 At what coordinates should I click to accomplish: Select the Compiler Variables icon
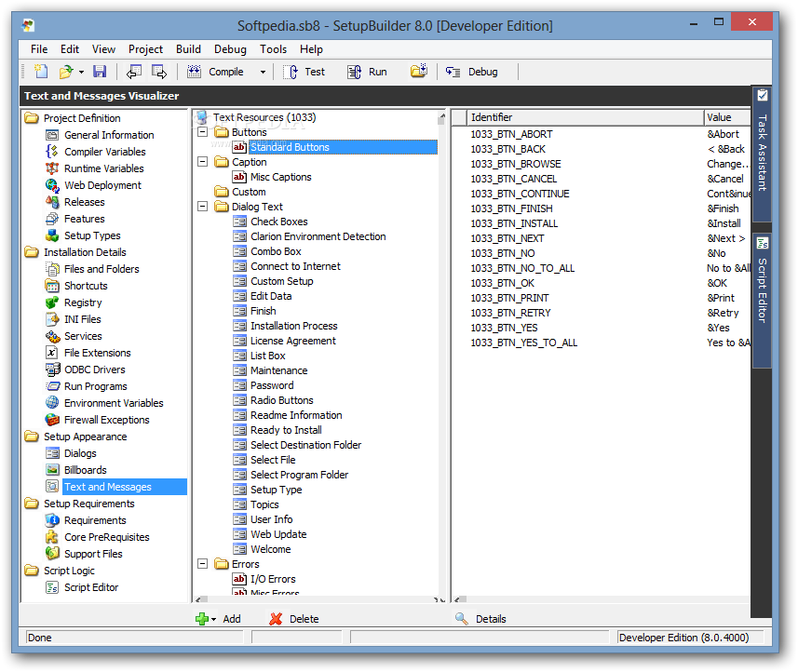[52, 152]
